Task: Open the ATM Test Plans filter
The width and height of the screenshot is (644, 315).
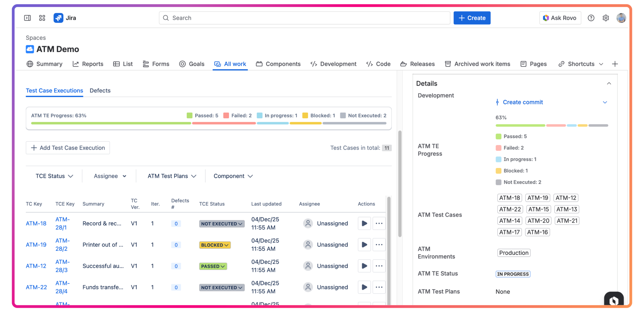Action: click(x=172, y=176)
